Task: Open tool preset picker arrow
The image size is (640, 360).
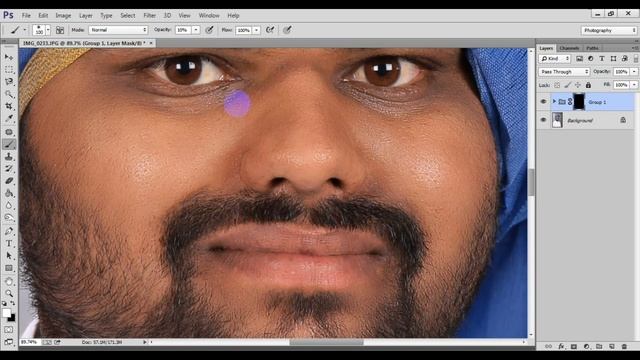Action: pyautogui.click(x=24, y=30)
